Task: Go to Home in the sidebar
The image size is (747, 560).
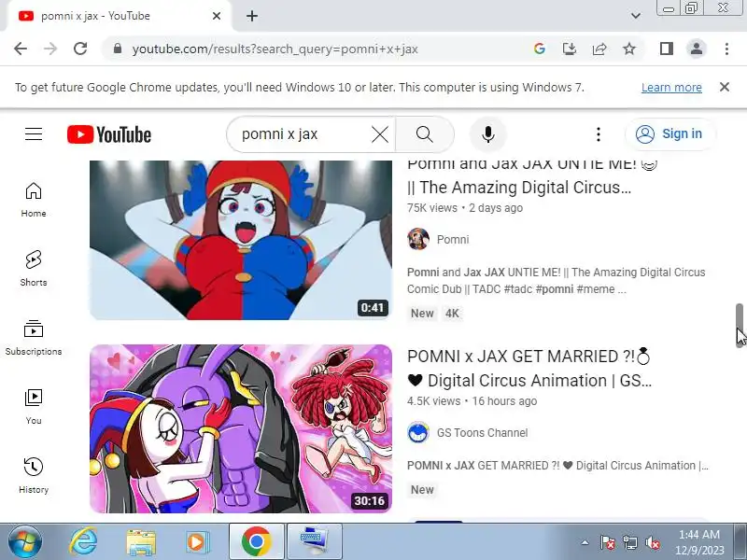Action: [34, 200]
